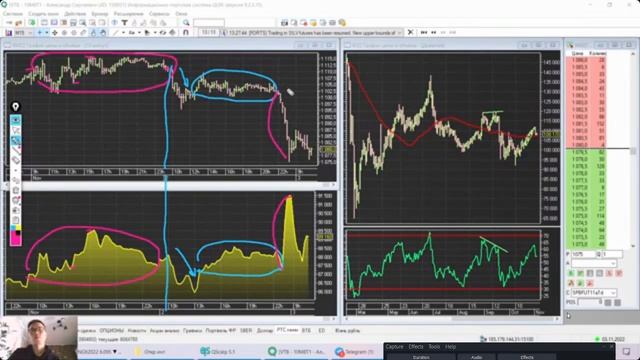Click the order book price field P
Viewport: 640px width, 360px height.
[583, 254]
